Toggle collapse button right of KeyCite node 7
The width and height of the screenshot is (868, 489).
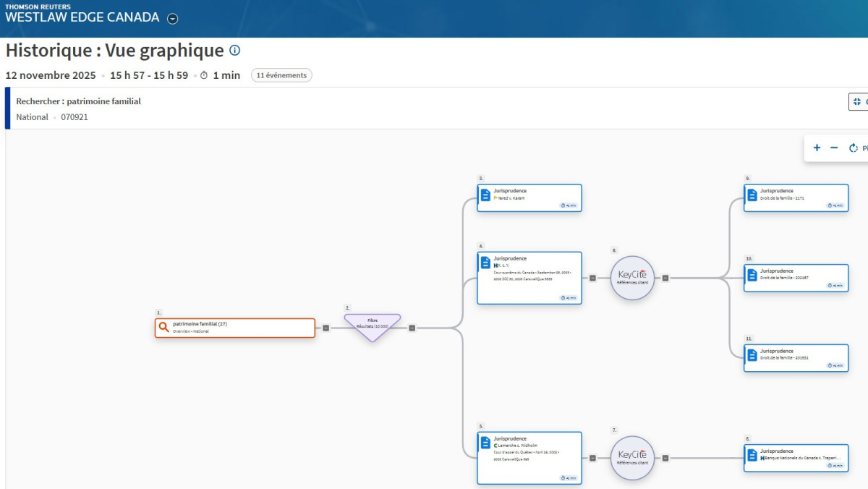click(665, 457)
